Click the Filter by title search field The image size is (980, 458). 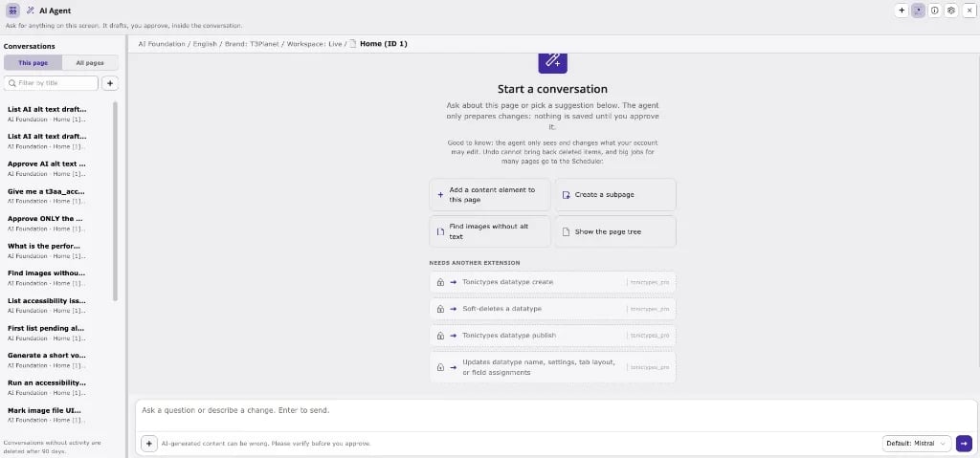[51, 83]
